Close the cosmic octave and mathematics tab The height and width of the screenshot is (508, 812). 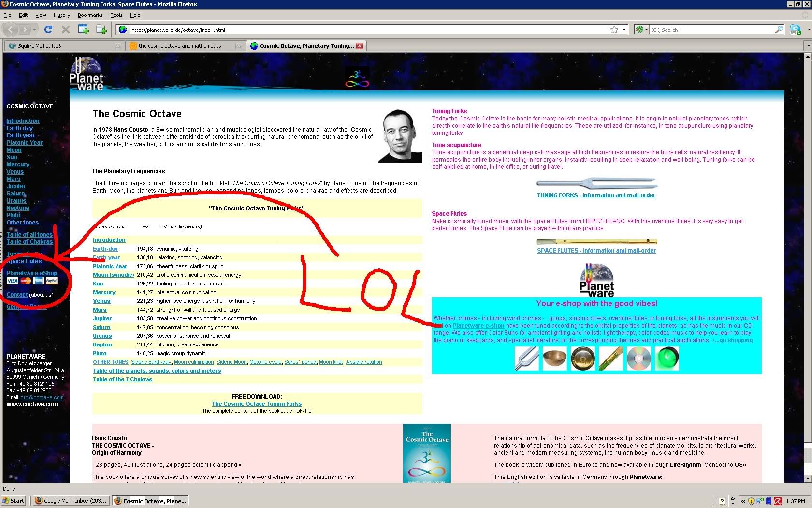pyautogui.click(x=238, y=46)
